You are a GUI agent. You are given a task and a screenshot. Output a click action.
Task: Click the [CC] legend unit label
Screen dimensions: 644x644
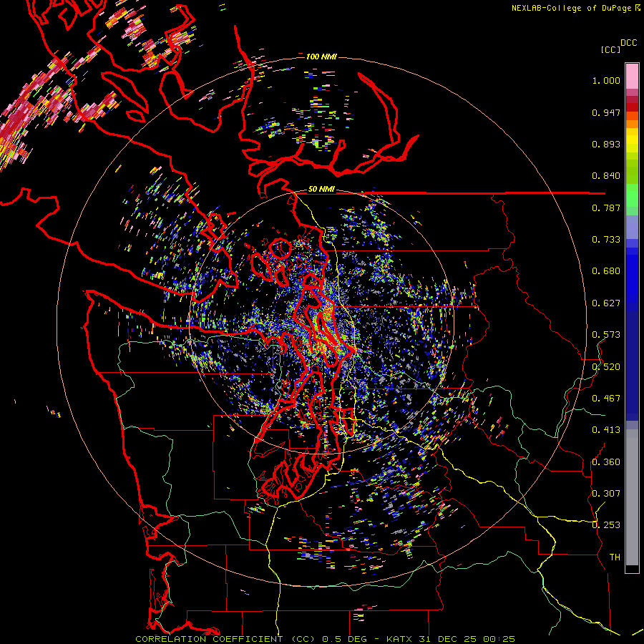[x=610, y=49]
